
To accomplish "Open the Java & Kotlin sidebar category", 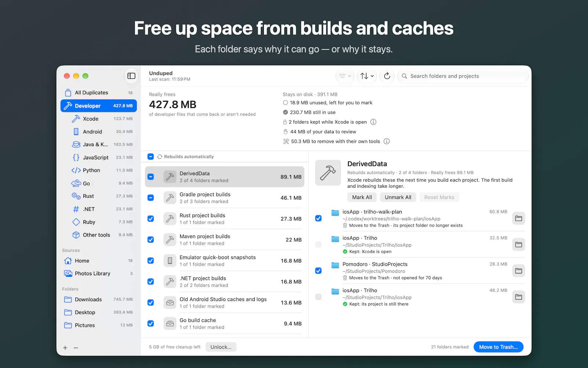I will coord(98,144).
